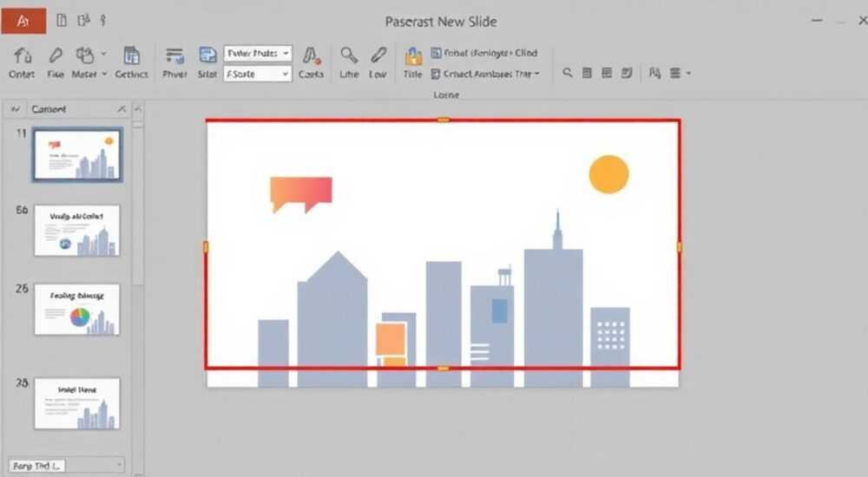
Task: Open the red application menu button
Action: [23, 21]
